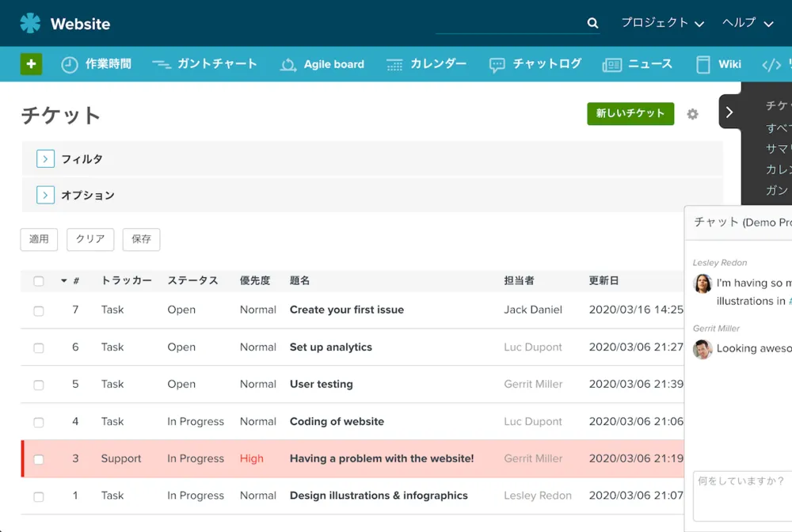Screen dimensions: 792x532
Task: Click the chat message input field
Action: click(741, 495)
